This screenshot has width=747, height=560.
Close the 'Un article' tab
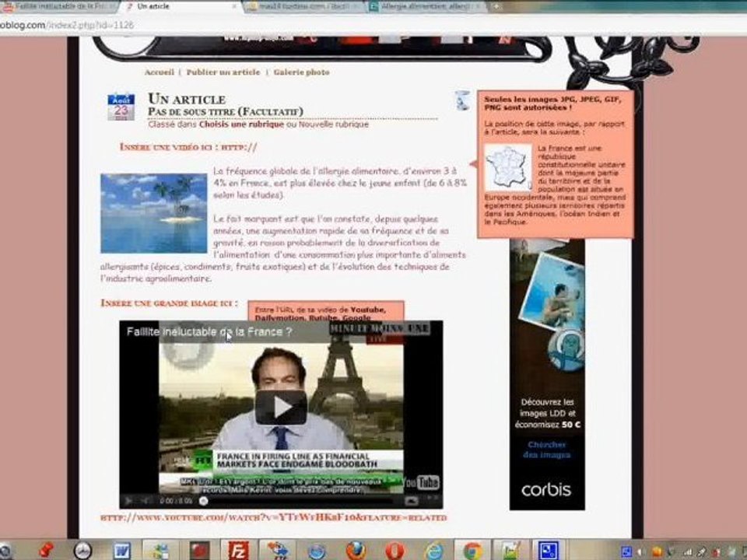(x=234, y=7)
